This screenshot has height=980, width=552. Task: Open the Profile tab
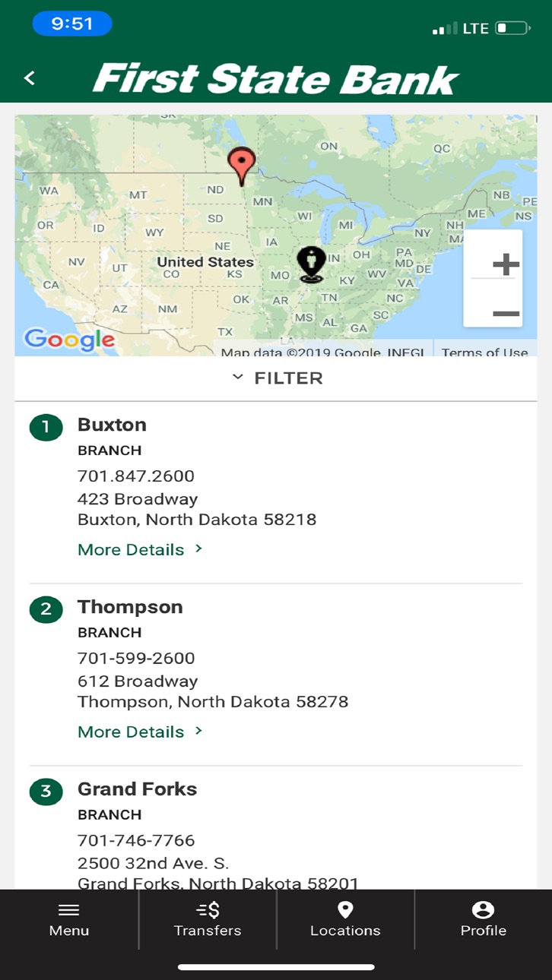coord(483,920)
